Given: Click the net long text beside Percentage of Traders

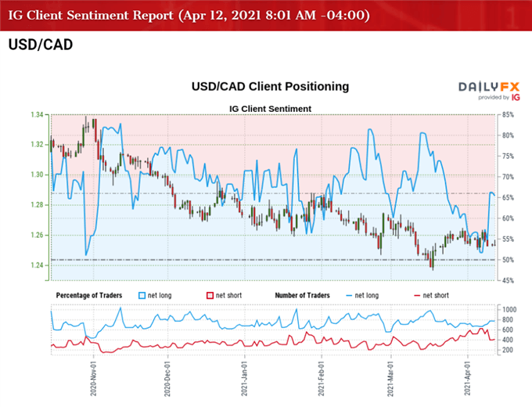Looking at the screenshot, I should click(x=160, y=296).
